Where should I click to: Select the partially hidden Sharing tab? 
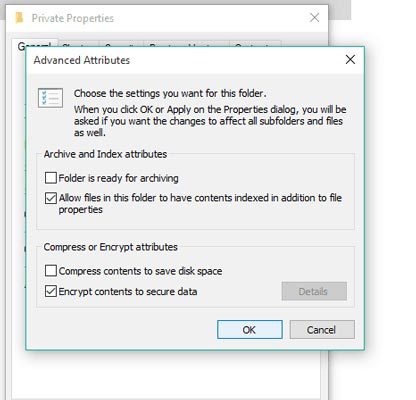coord(78,44)
